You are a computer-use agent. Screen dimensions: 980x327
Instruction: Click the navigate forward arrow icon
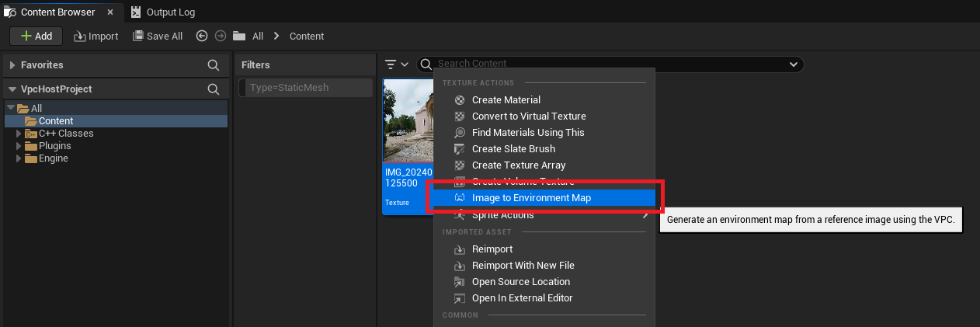[220, 36]
